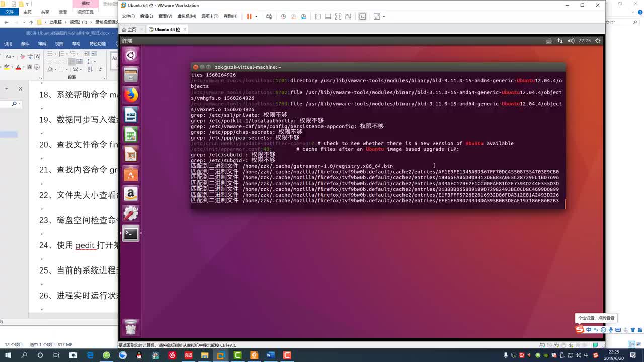Close the terminal window via red button

tap(196, 67)
